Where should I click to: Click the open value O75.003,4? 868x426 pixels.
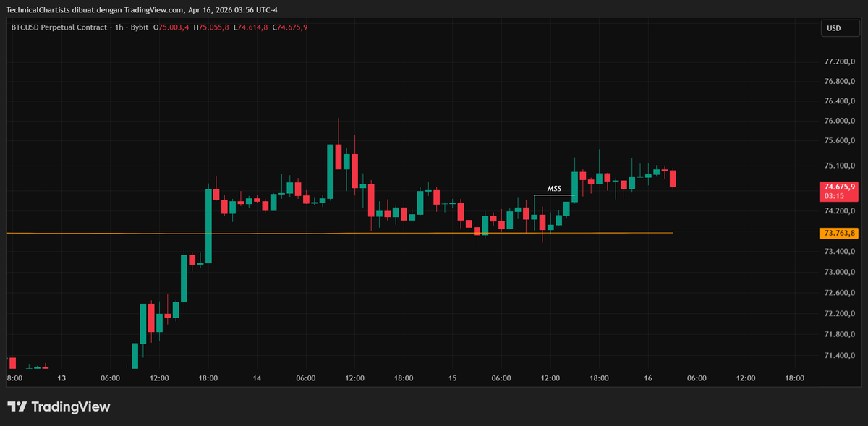(170, 27)
